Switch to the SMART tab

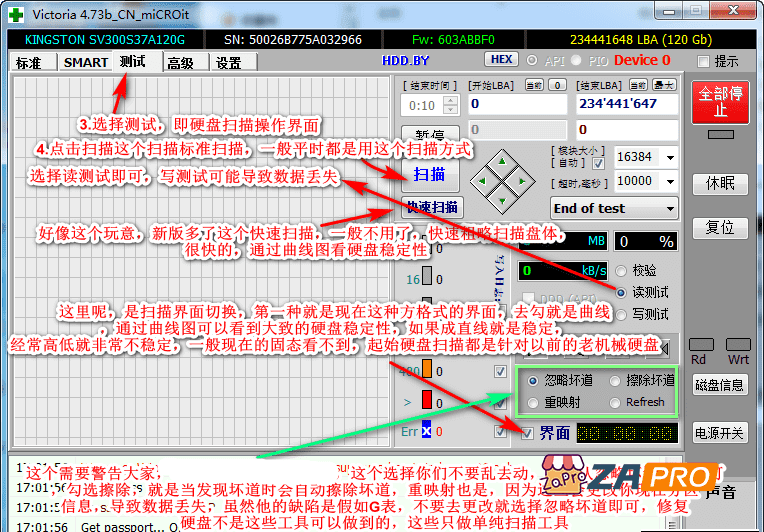tap(86, 62)
